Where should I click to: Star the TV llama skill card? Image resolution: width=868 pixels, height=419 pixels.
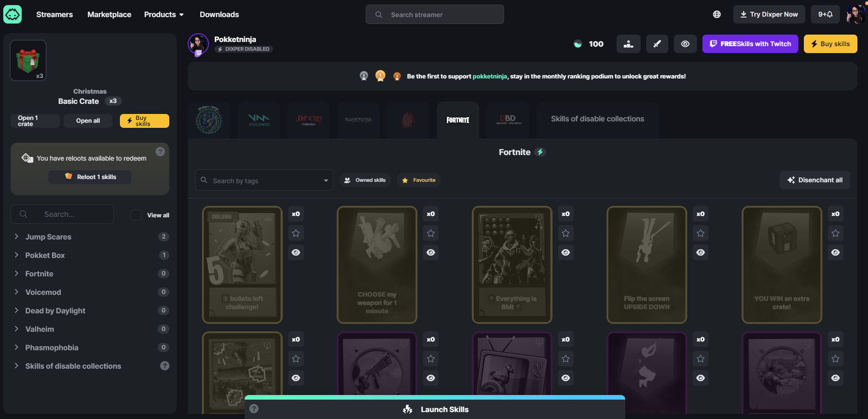pos(566,359)
